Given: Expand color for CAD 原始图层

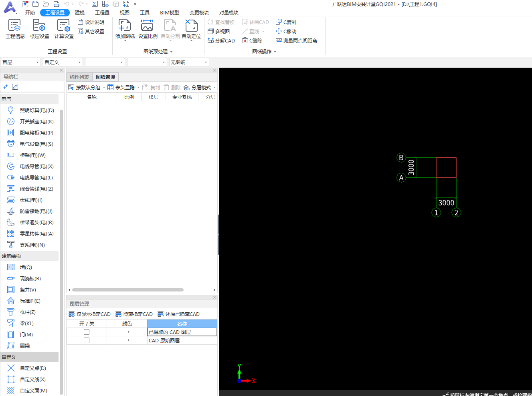Looking at the screenshot, I should coord(129,340).
